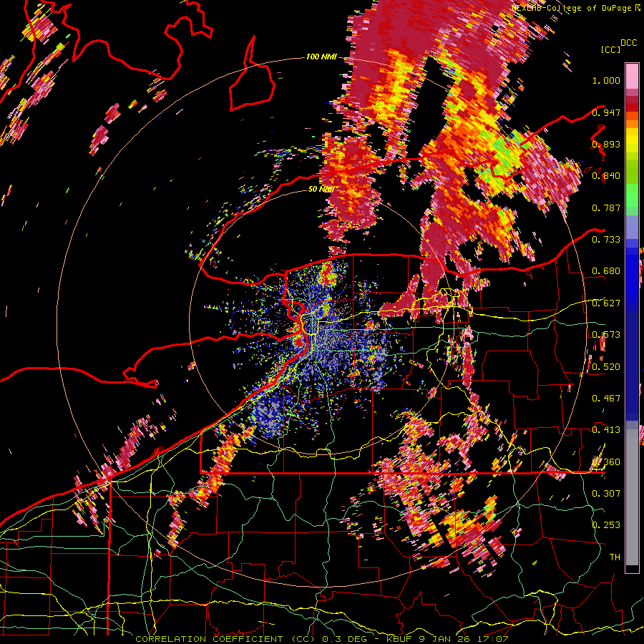Click the 0.360 scale value
This screenshot has height=644, width=644.
click(606, 462)
